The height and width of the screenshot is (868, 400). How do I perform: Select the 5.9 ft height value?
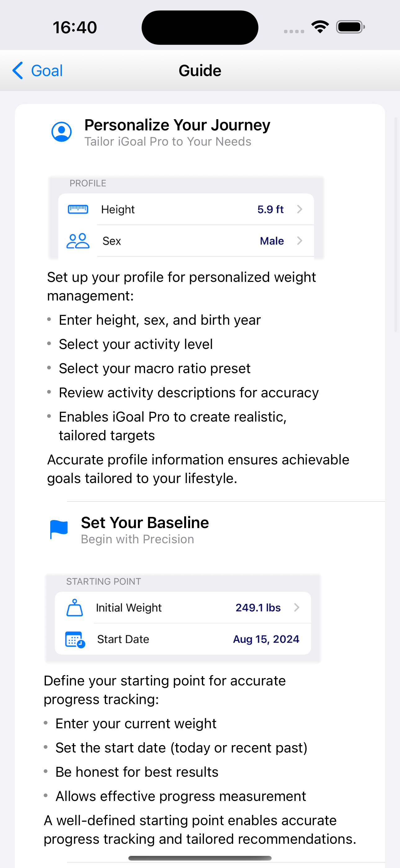270,209
